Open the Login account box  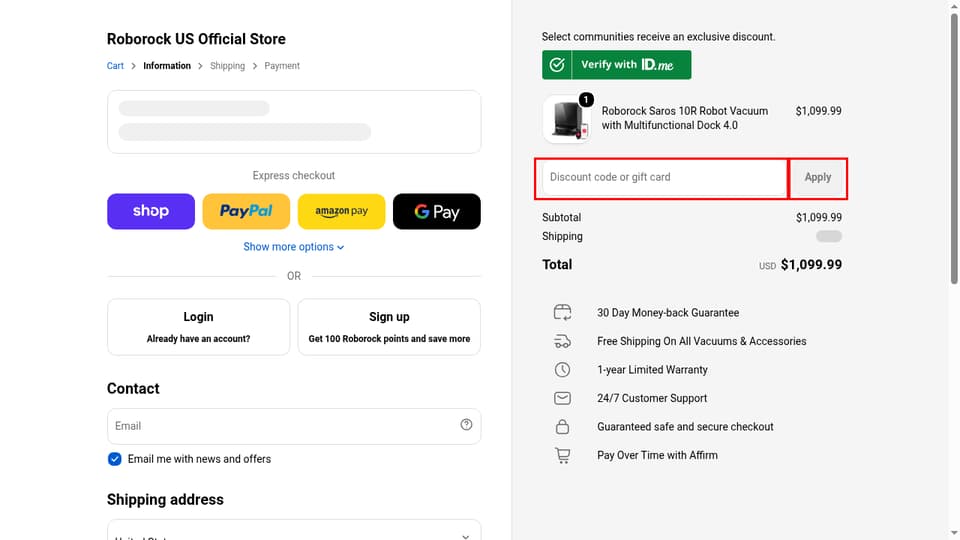click(198, 327)
